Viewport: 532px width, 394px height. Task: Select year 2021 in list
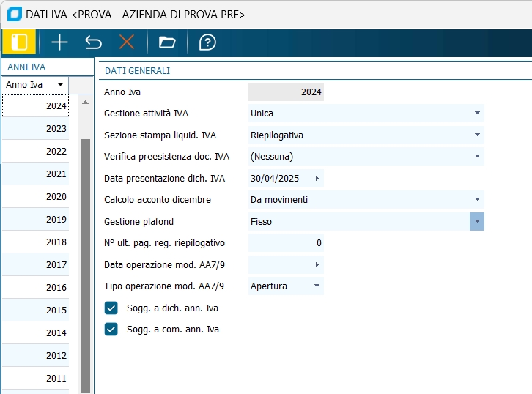(x=36, y=174)
